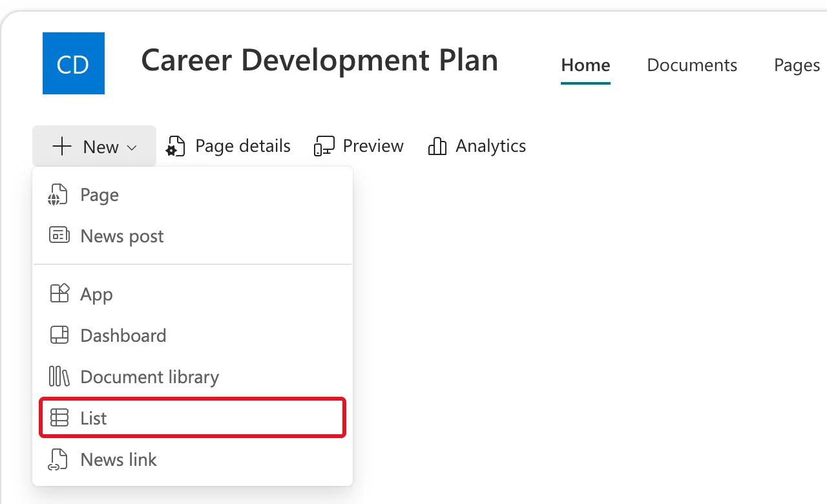Click the News post newspaper icon
Screen dimensions: 827x504
59,235
